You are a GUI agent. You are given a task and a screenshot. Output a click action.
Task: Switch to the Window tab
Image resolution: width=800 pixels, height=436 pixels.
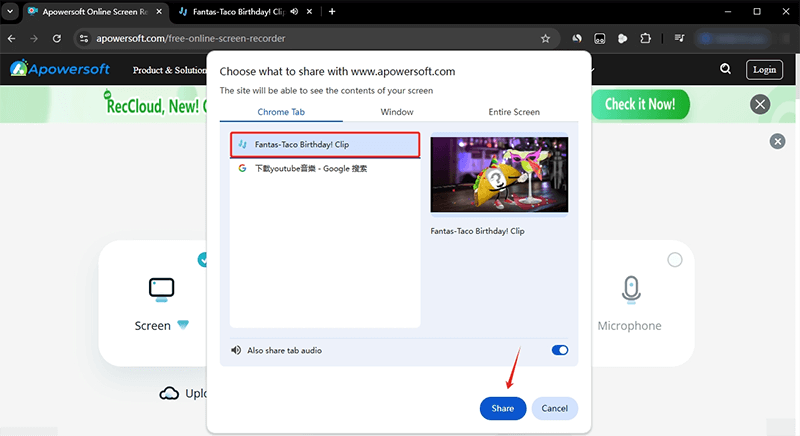(397, 112)
